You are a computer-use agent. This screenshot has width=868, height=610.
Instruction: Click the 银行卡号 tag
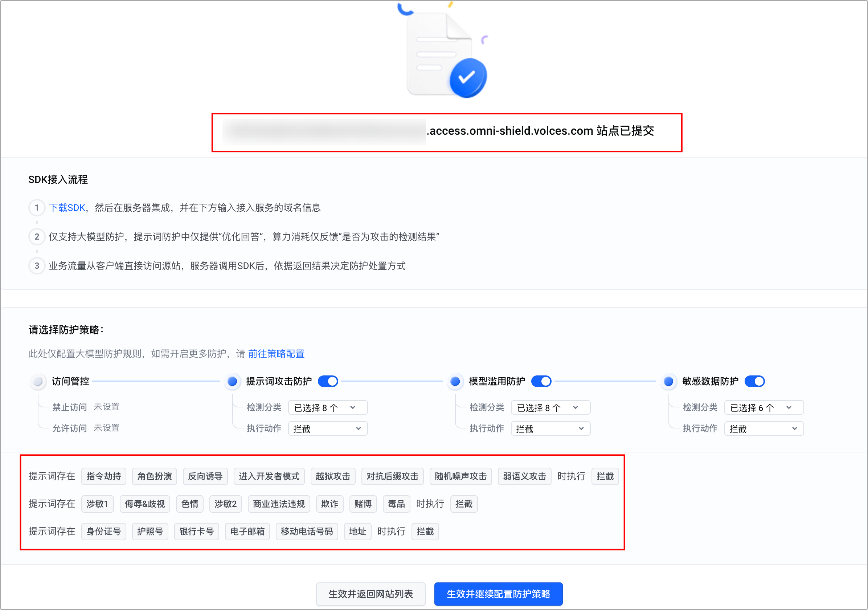tap(196, 532)
